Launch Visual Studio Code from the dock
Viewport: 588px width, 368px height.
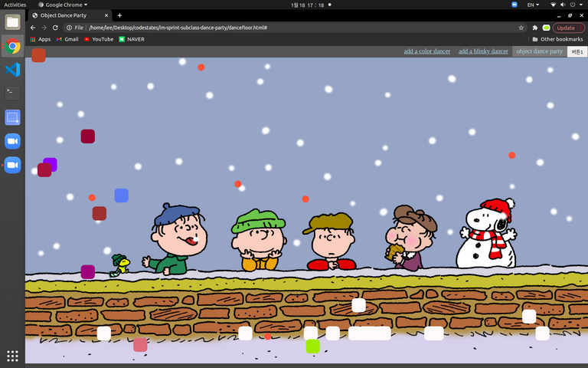(12, 70)
